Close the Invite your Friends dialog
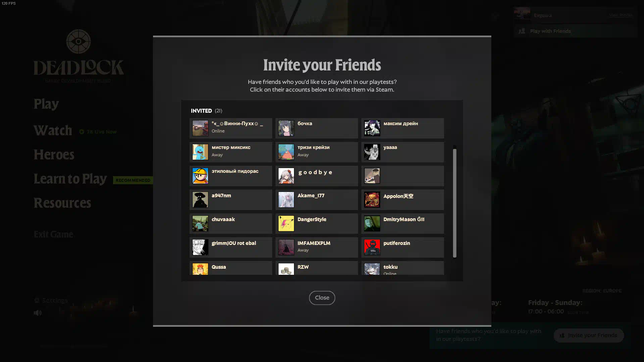The height and width of the screenshot is (362, 644). pos(322,298)
